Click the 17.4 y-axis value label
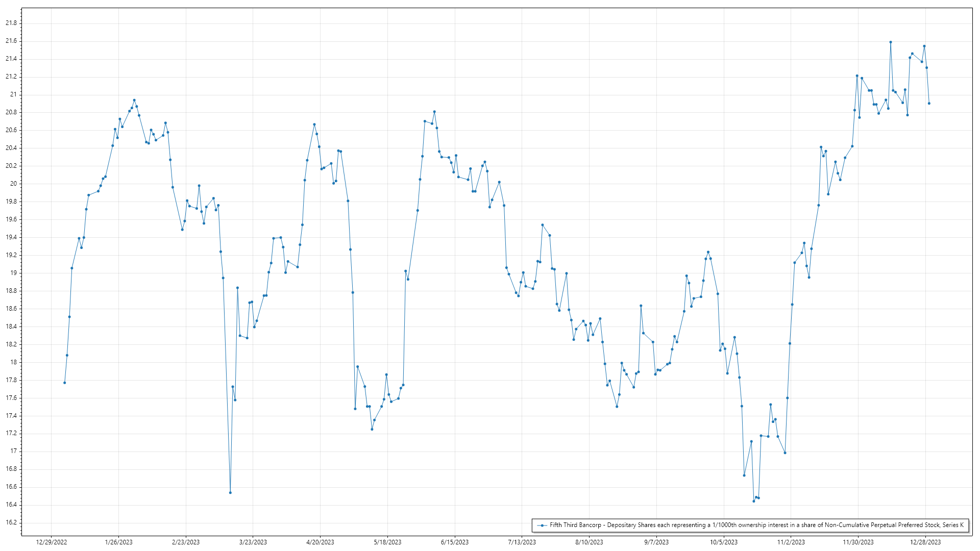Viewport: 980px width, 551px height. point(11,416)
